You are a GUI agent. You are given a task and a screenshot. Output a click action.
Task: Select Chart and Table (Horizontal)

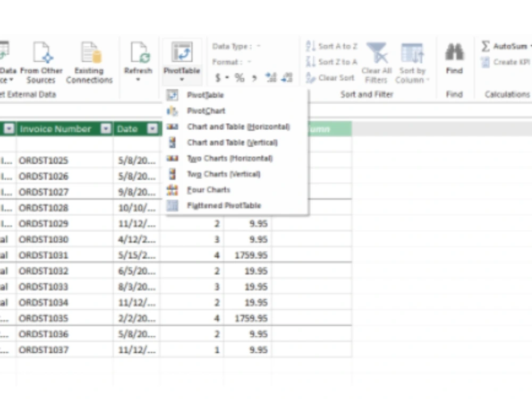237,127
